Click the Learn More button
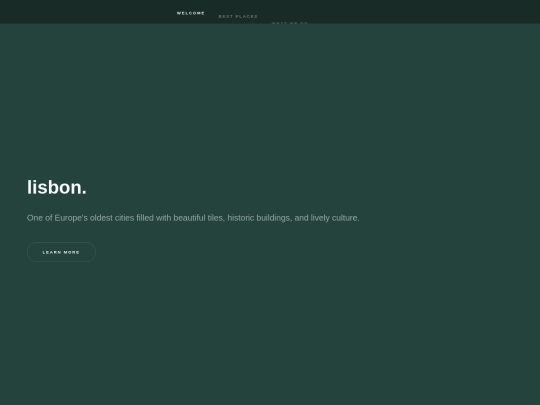 tap(61, 252)
